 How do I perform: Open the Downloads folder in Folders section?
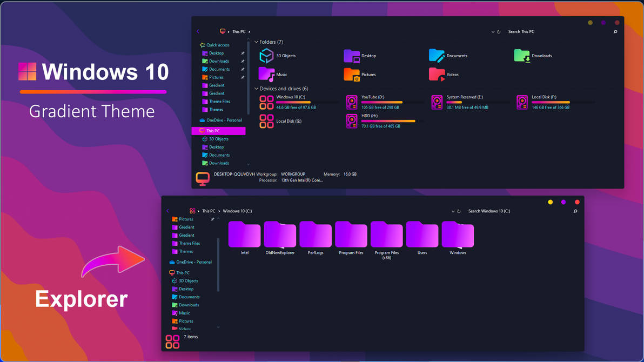[533, 56]
